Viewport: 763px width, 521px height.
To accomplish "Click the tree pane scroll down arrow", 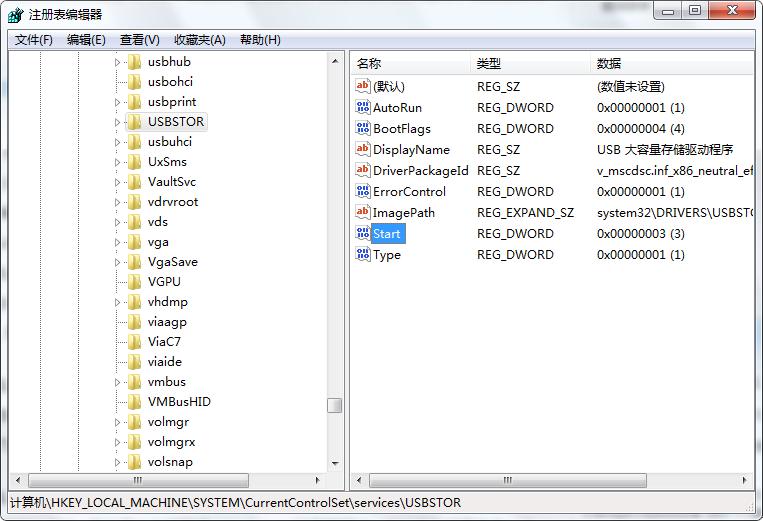I will (335, 463).
